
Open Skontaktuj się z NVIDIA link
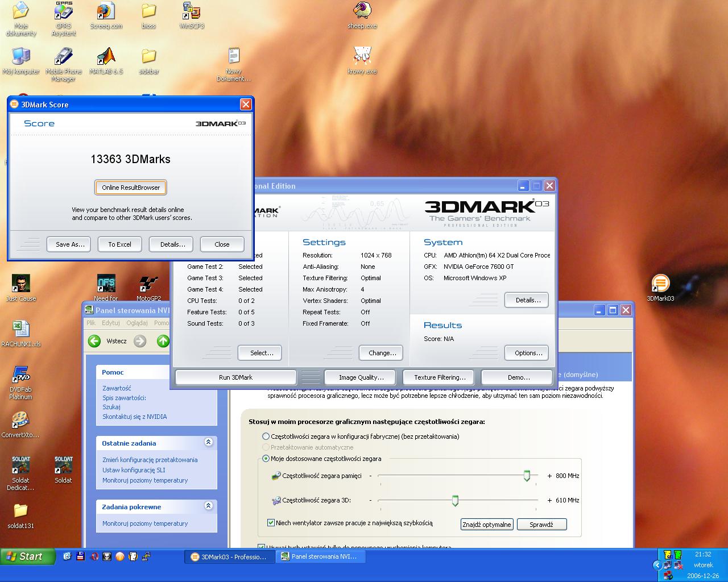click(135, 417)
